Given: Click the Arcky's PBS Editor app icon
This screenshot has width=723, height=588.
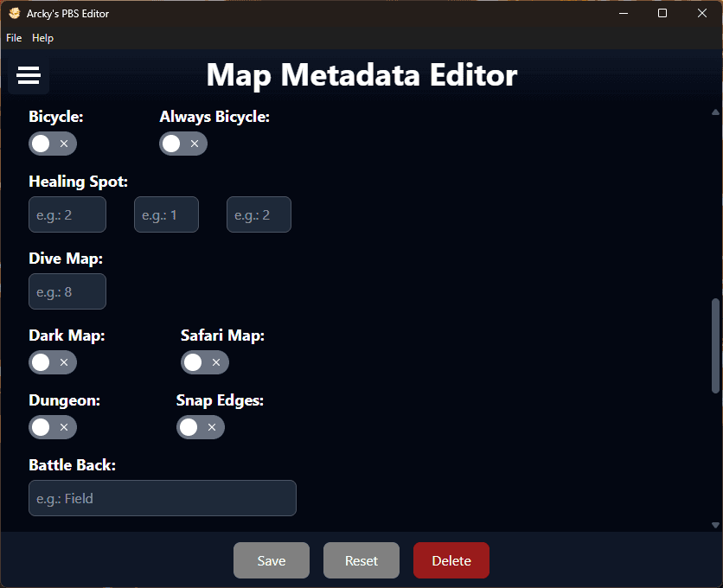Looking at the screenshot, I should [x=15, y=13].
